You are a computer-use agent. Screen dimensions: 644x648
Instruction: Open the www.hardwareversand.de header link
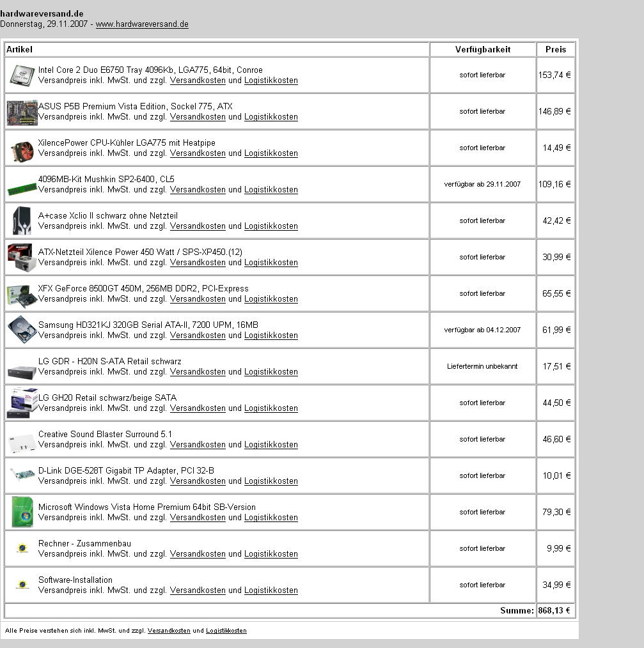pyautogui.click(x=142, y=24)
